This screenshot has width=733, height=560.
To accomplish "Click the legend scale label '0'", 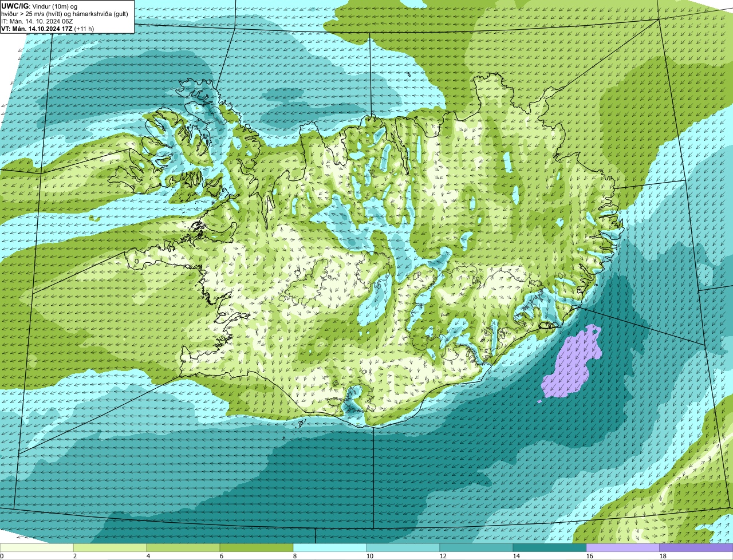I will click(2, 556).
